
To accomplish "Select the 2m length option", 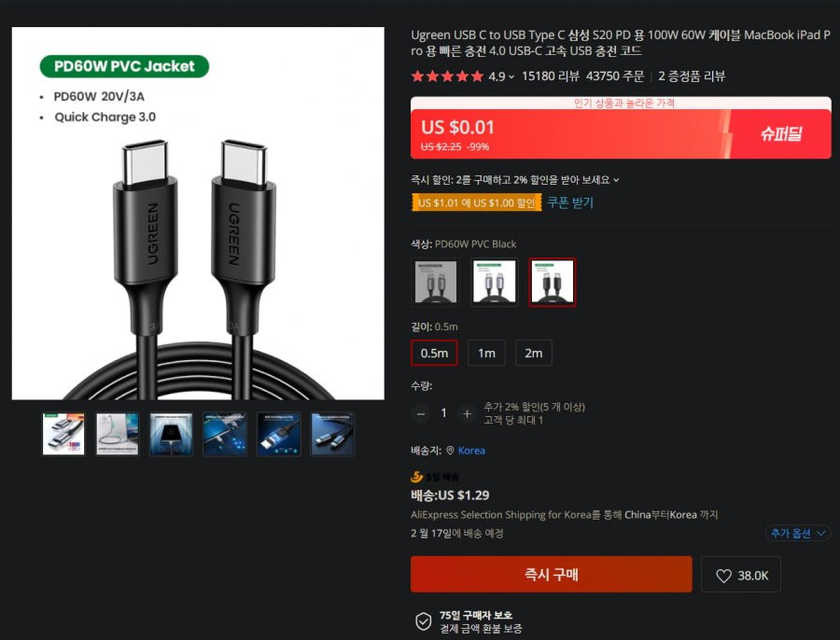I will coord(534,353).
